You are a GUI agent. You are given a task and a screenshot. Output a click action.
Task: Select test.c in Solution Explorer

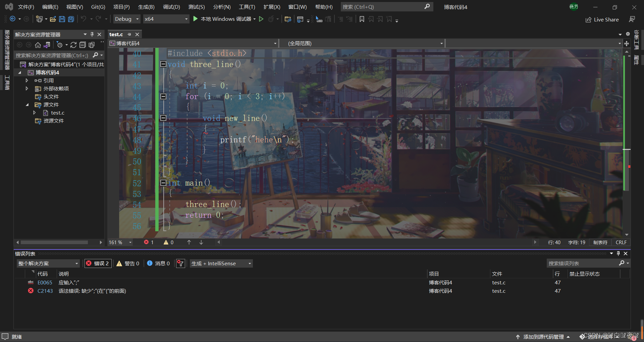click(58, 113)
